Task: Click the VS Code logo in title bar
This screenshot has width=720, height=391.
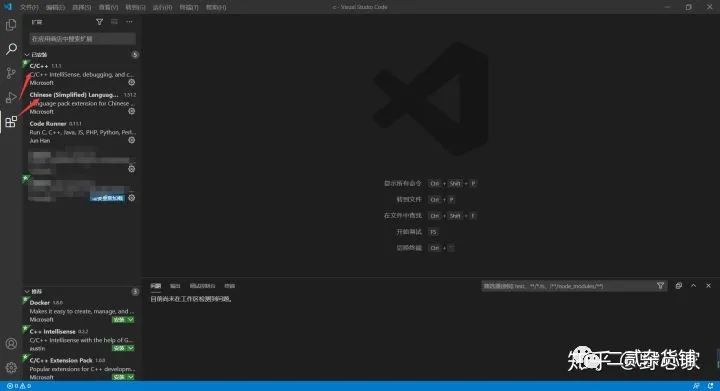Action: click(x=8, y=7)
